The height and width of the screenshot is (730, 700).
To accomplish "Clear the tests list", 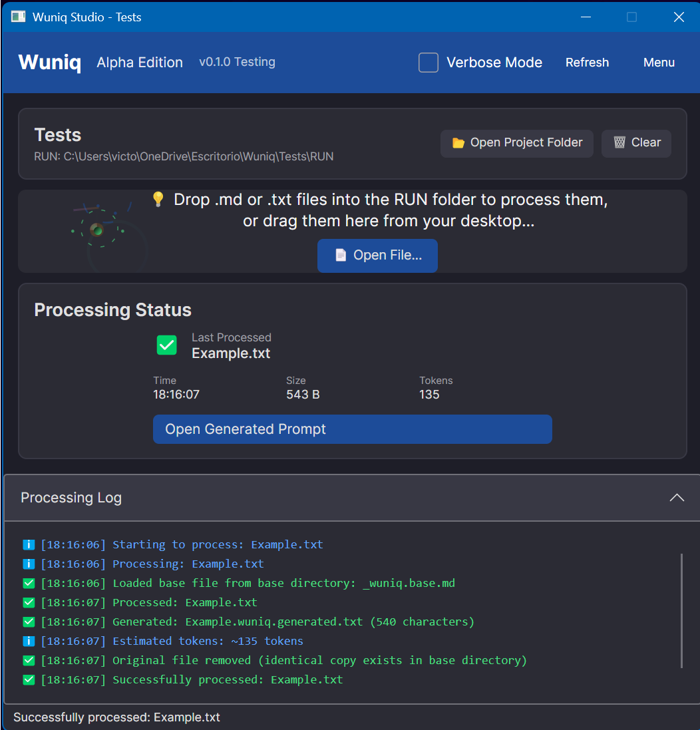I will pyautogui.click(x=636, y=143).
